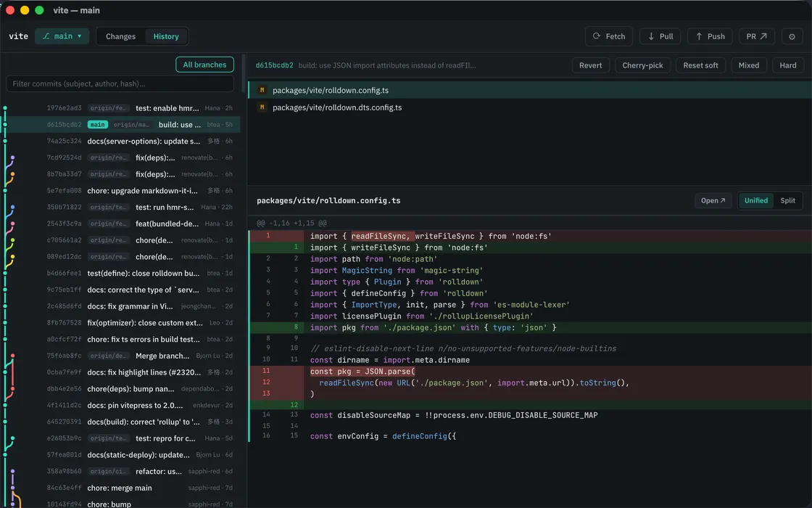Open file in external editor
The image size is (812, 508).
pyautogui.click(x=713, y=200)
